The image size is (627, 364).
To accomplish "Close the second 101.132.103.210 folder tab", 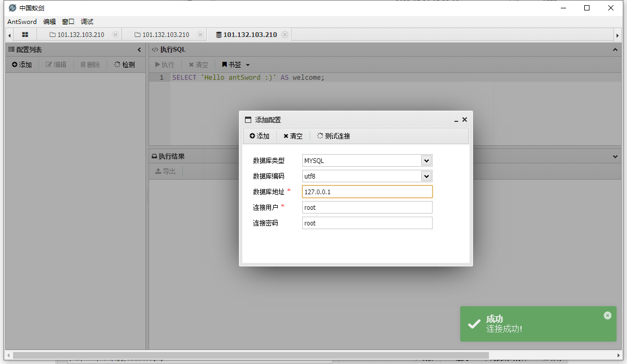I will point(200,35).
